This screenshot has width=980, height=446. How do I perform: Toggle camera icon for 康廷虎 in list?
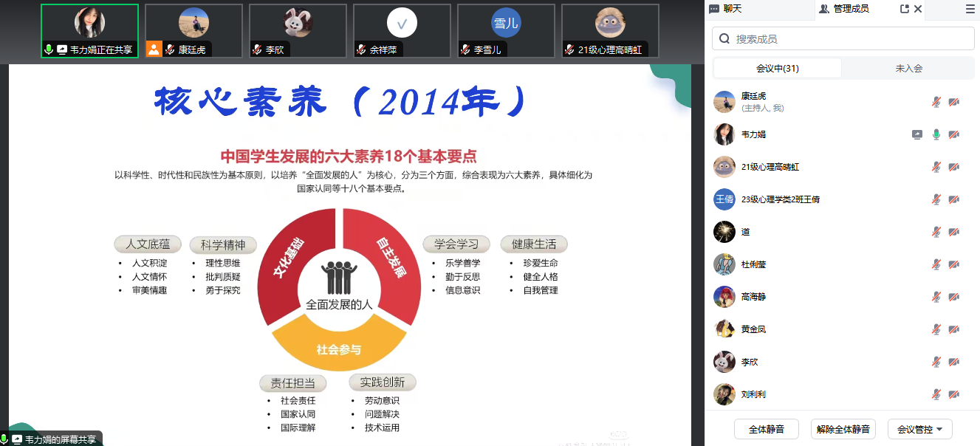[x=953, y=102]
